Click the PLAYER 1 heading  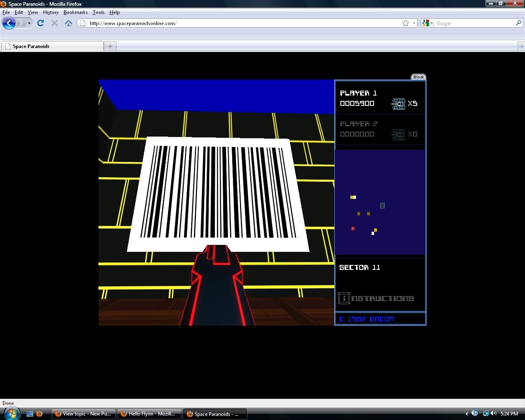[x=358, y=93]
